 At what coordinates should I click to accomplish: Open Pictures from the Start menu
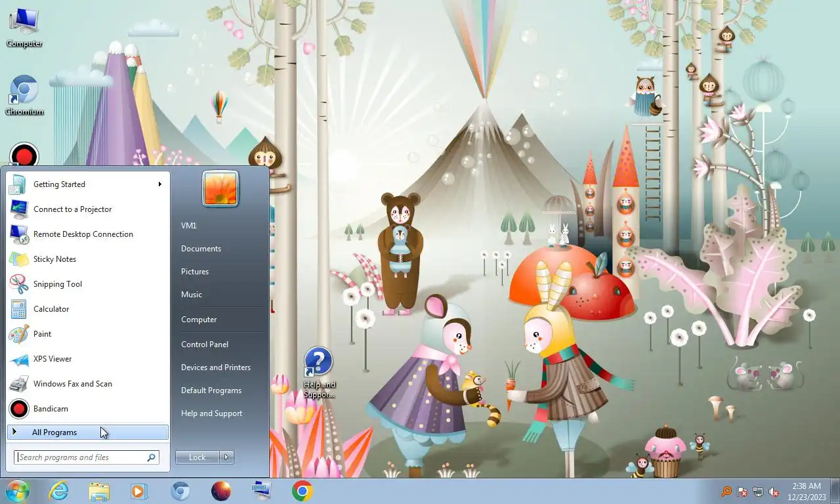click(x=195, y=272)
